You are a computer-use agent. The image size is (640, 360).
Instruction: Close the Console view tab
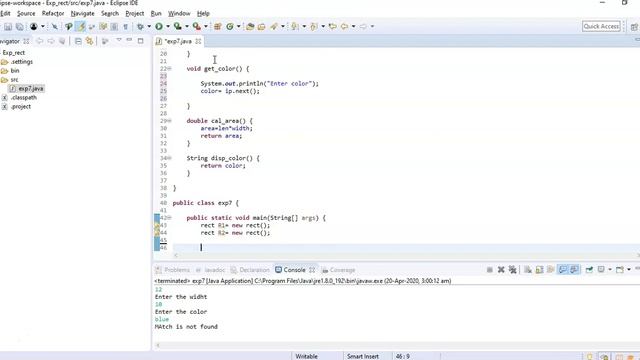coord(312,270)
